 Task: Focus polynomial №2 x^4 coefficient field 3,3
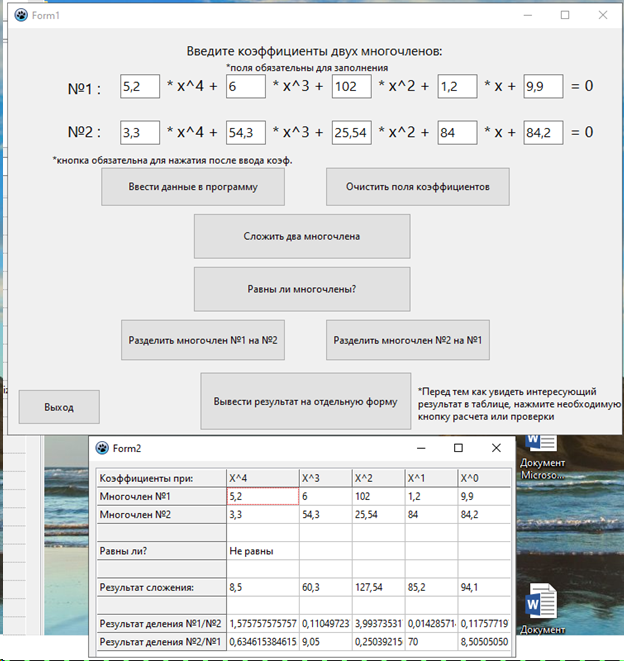(x=140, y=133)
